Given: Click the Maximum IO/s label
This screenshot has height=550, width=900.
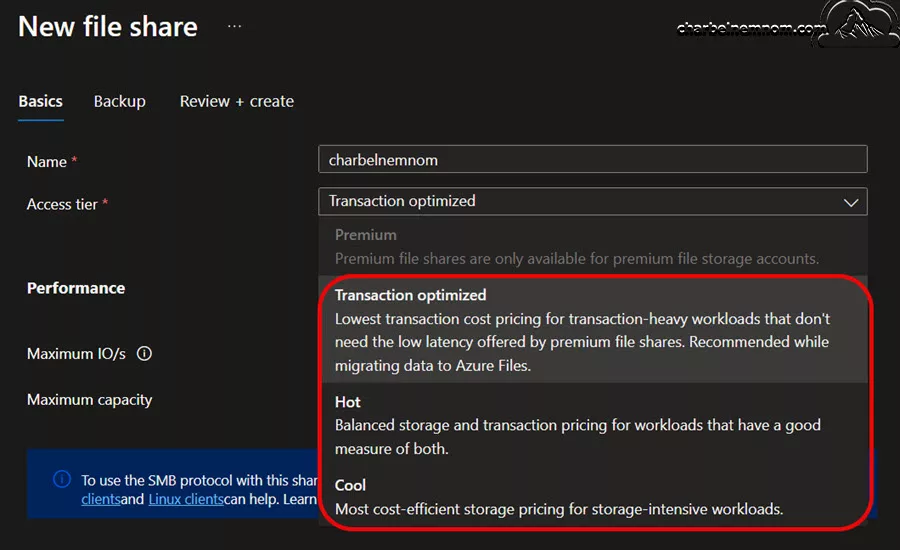Looking at the screenshot, I should pos(76,354).
